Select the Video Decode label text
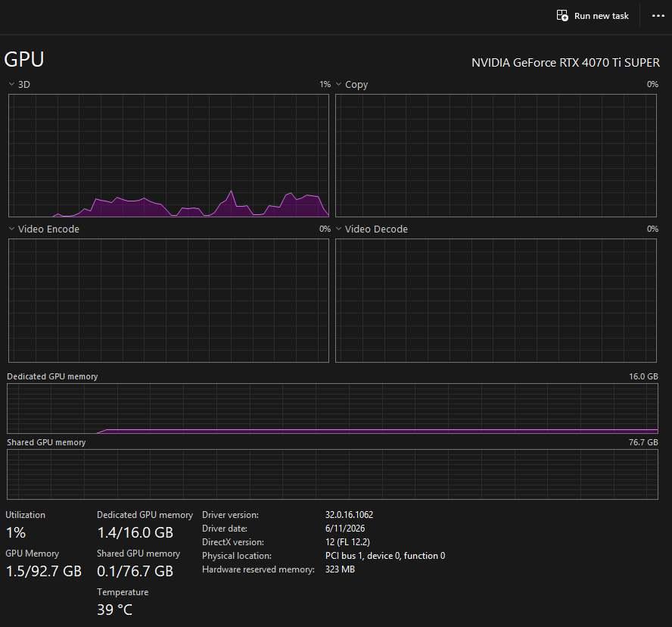672x627 pixels. click(x=376, y=229)
